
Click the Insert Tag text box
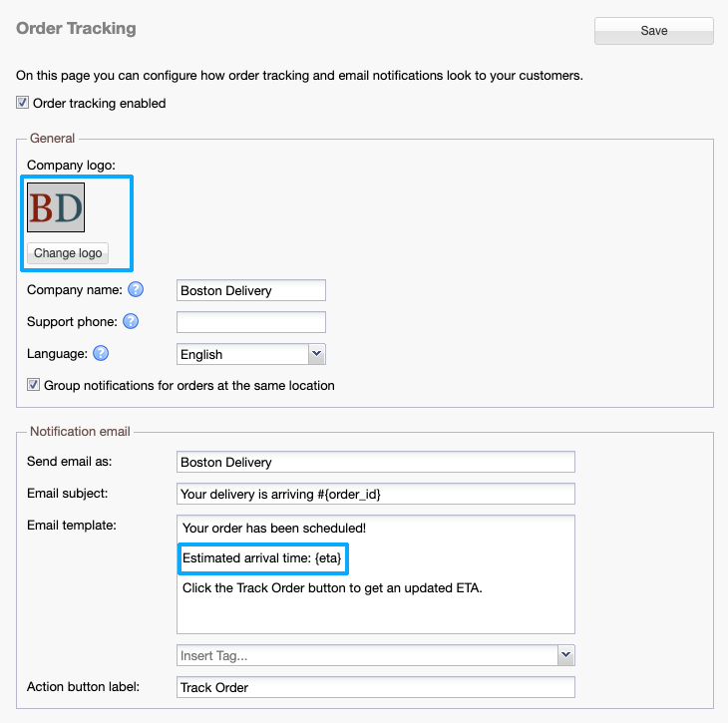point(367,655)
